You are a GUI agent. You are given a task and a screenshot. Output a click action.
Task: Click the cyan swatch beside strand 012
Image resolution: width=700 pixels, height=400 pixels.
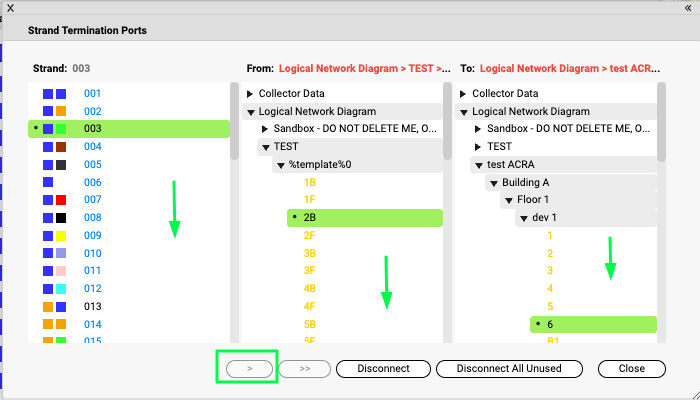pyautogui.click(x=61, y=289)
